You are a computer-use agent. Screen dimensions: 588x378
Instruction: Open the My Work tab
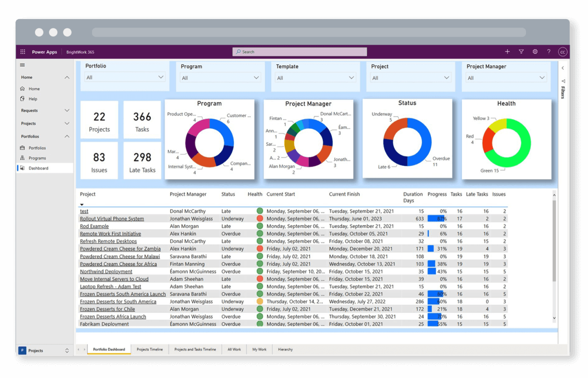tap(259, 349)
